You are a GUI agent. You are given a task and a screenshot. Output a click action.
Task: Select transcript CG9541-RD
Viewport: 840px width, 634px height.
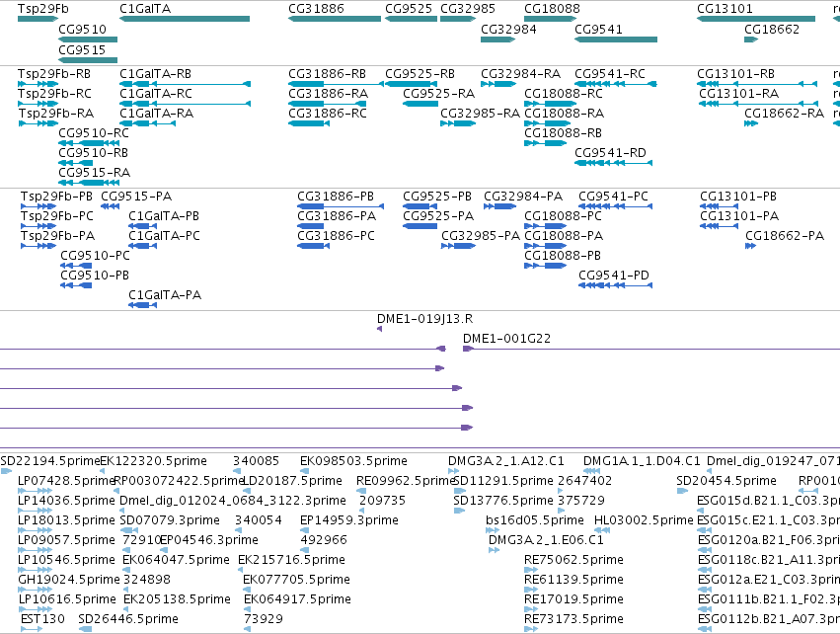[611, 153]
